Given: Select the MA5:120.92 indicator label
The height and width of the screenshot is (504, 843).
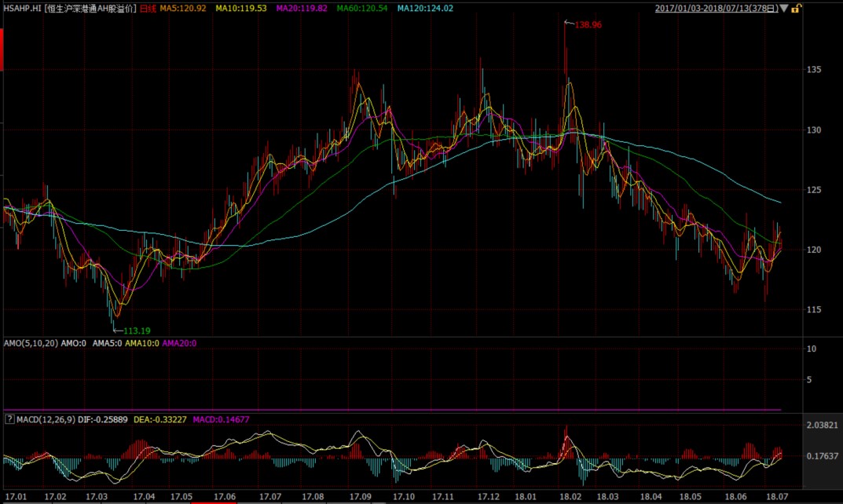Looking at the screenshot, I should (x=183, y=8).
